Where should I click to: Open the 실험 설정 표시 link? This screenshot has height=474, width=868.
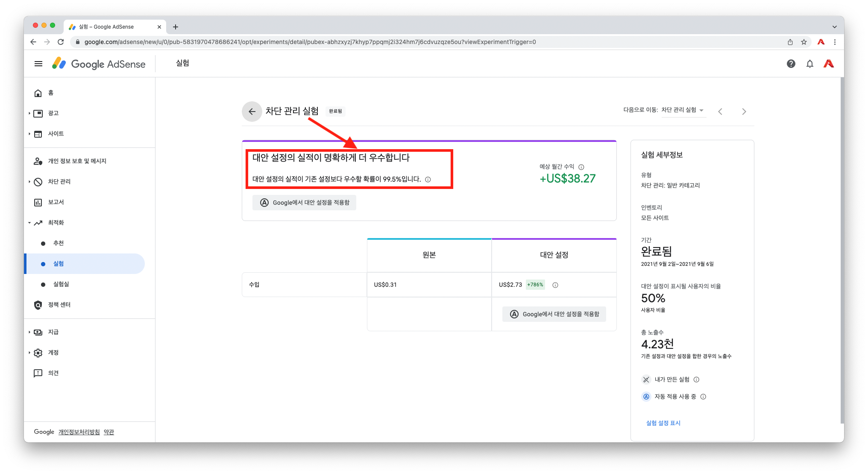[663, 423]
